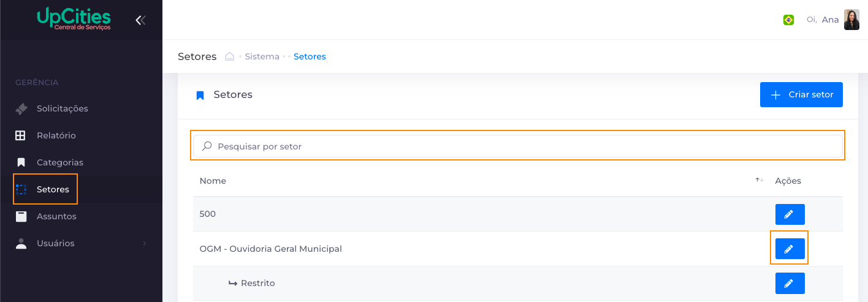Click the Categorias bookmark icon in sidebar

pos(21,162)
